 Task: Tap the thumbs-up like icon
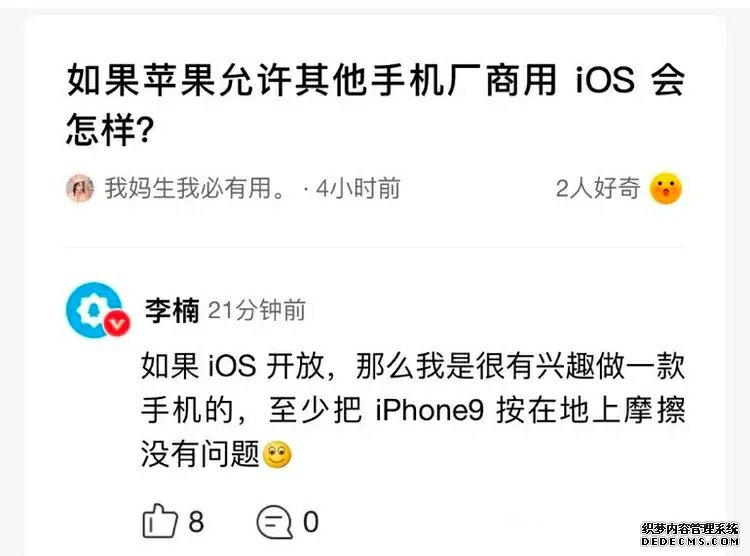pos(160,522)
